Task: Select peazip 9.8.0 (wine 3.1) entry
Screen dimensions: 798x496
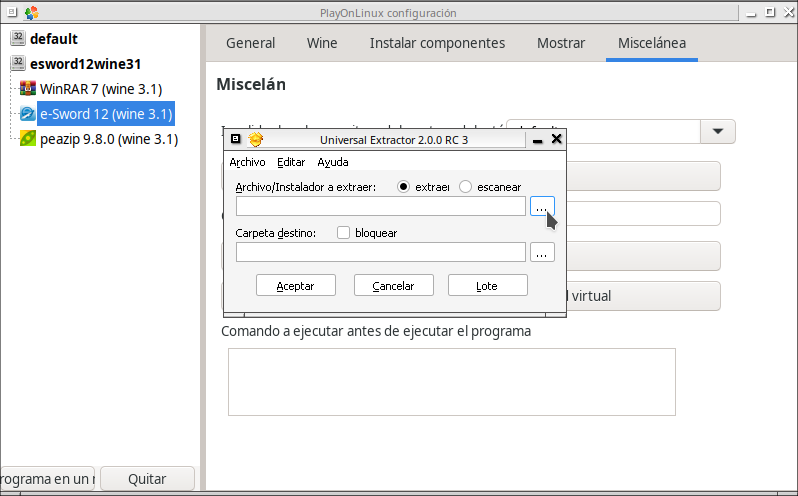Action: click(109, 139)
